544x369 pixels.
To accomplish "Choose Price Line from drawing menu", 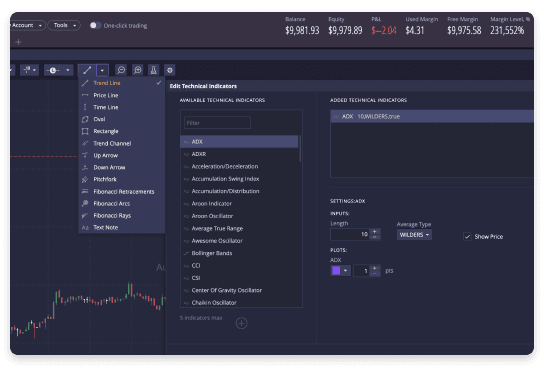I will pyautogui.click(x=121, y=95).
